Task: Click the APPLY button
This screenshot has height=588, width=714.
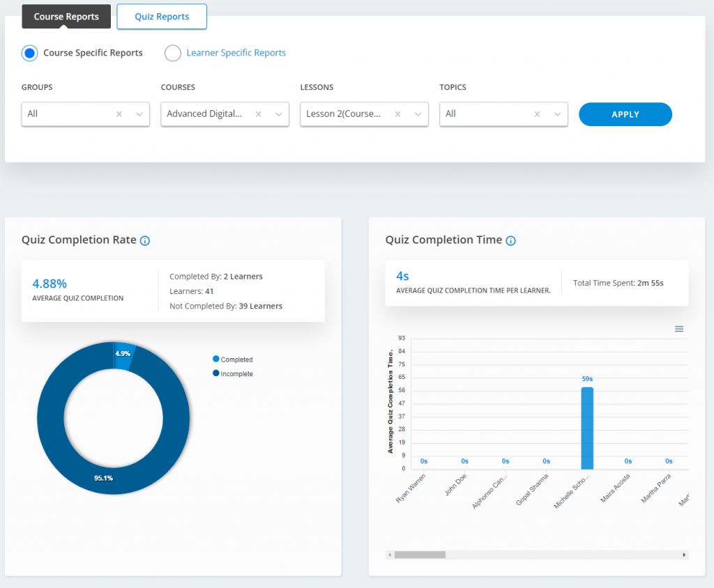Action: [x=625, y=114]
